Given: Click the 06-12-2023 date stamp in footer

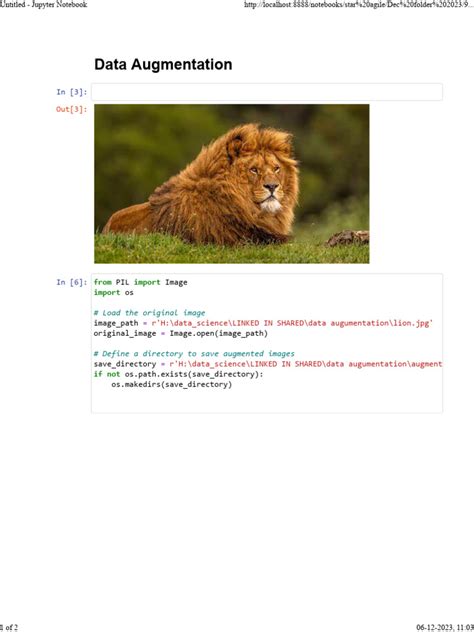Looking at the screenshot, I should click(x=445, y=627).
